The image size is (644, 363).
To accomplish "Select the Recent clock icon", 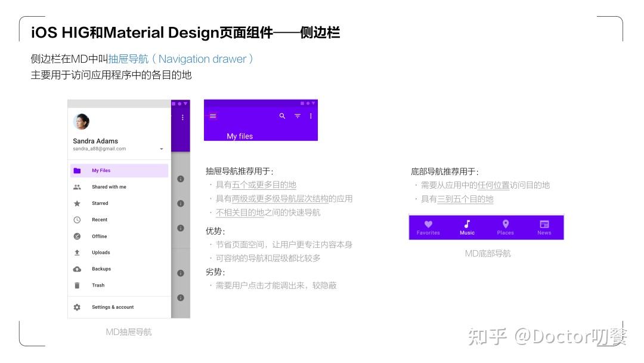I will click(x=78, y=220).
